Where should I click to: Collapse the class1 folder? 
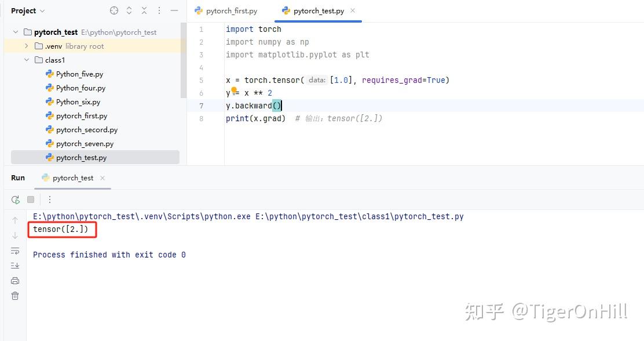[27, 60]
